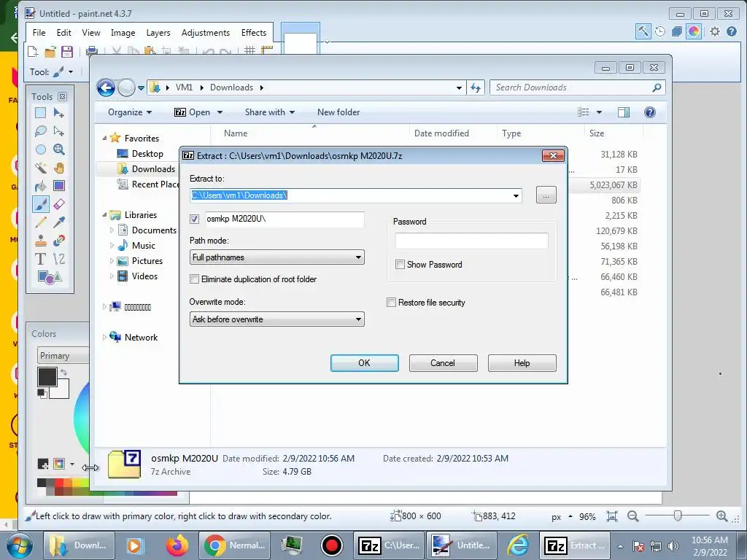
Task: Select the Paint Bucket tool
Action: [41, 186]
